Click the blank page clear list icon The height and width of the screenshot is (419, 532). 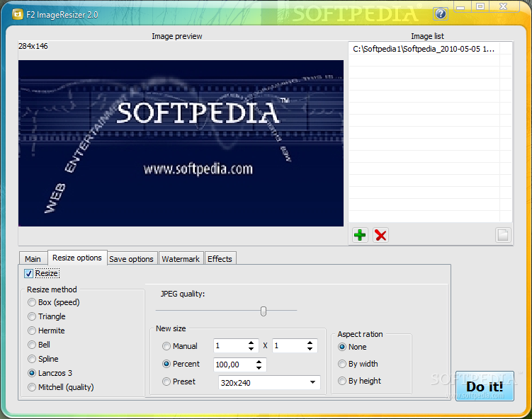coord(503,235)
